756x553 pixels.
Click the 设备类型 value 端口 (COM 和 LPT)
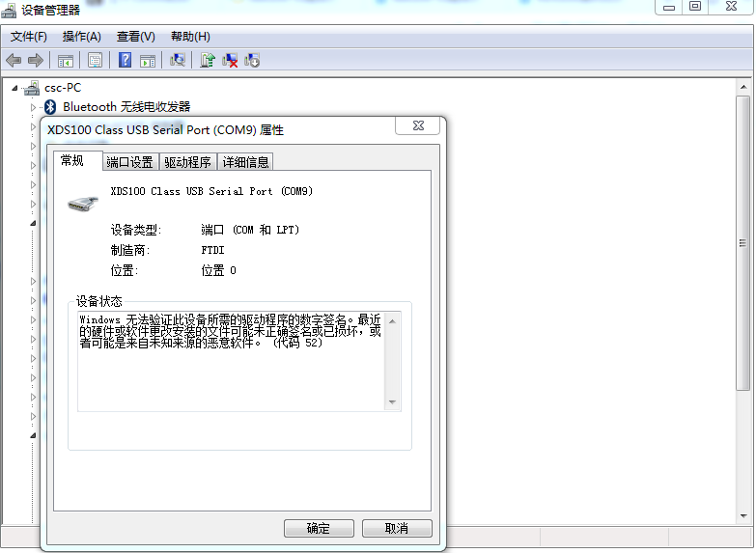click(250, 230)
